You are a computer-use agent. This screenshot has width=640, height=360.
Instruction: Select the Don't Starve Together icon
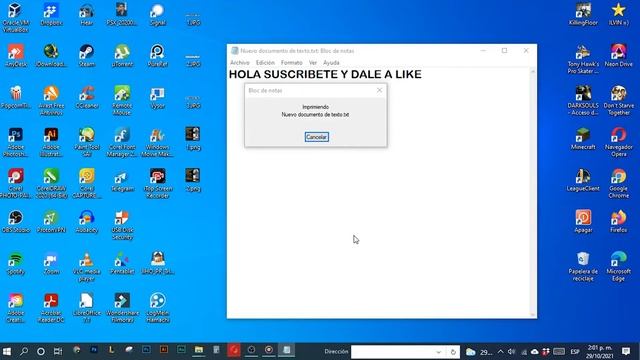pyautogui.click(x=618, y=101)
